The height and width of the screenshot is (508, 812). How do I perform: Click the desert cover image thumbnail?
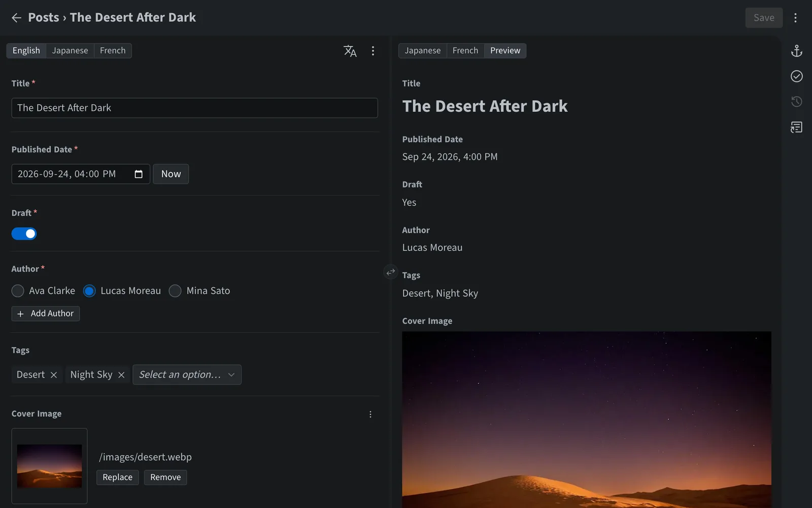[49, 466]
